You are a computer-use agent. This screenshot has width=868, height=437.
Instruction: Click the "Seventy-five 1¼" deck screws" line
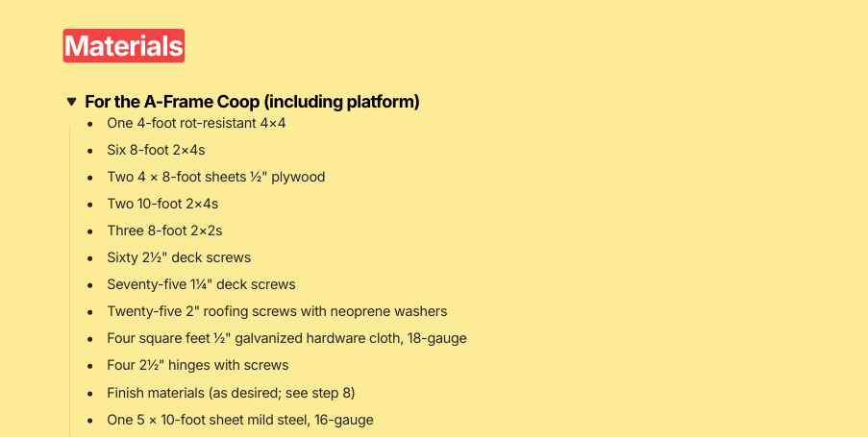(x=201, y=284)
